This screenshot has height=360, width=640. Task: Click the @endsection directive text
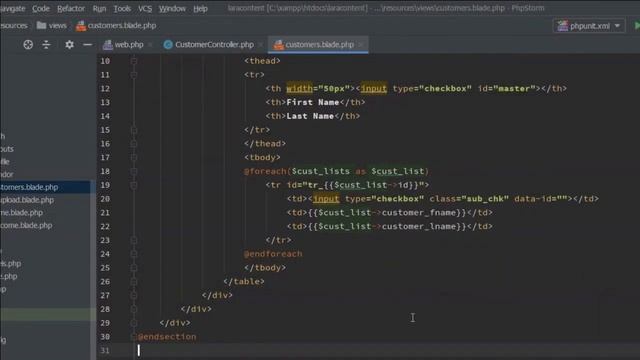tap(167, 337)
